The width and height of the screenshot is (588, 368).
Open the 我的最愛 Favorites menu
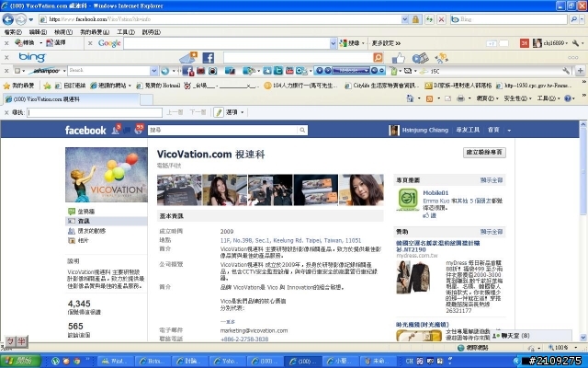[95, 32]
